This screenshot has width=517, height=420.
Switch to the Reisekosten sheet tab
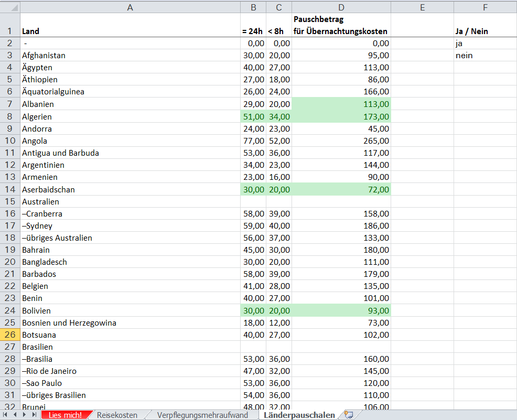click(117, 415)
